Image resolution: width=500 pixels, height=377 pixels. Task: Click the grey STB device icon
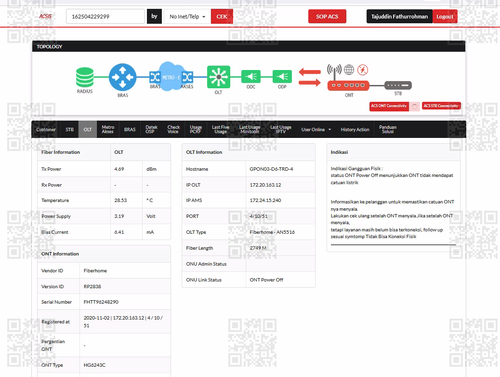coord(398,85)
